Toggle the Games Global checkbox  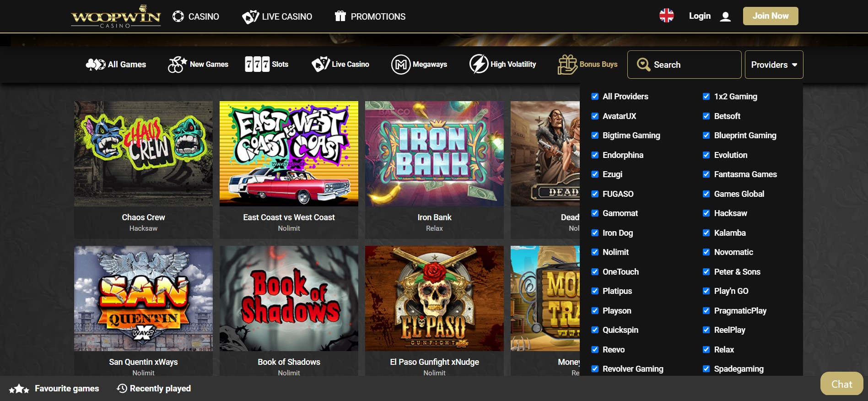click(706, 194)
